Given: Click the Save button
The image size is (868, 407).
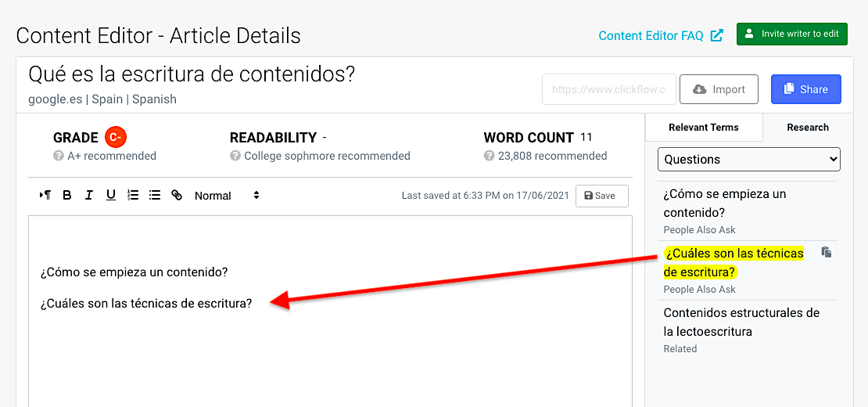Looking at the screenshot, I should coord(601,196).
